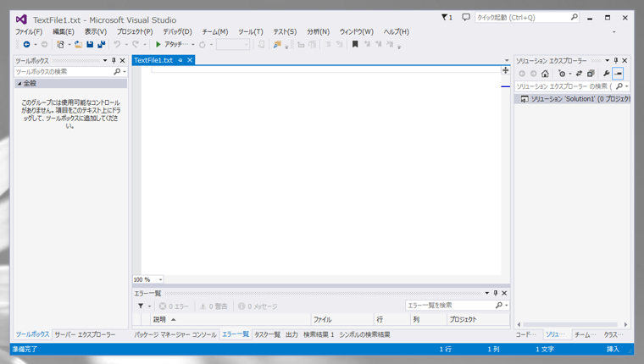Save the file with the single floppy disk icon
Screen dimensions: 644x364
[90, 44]
